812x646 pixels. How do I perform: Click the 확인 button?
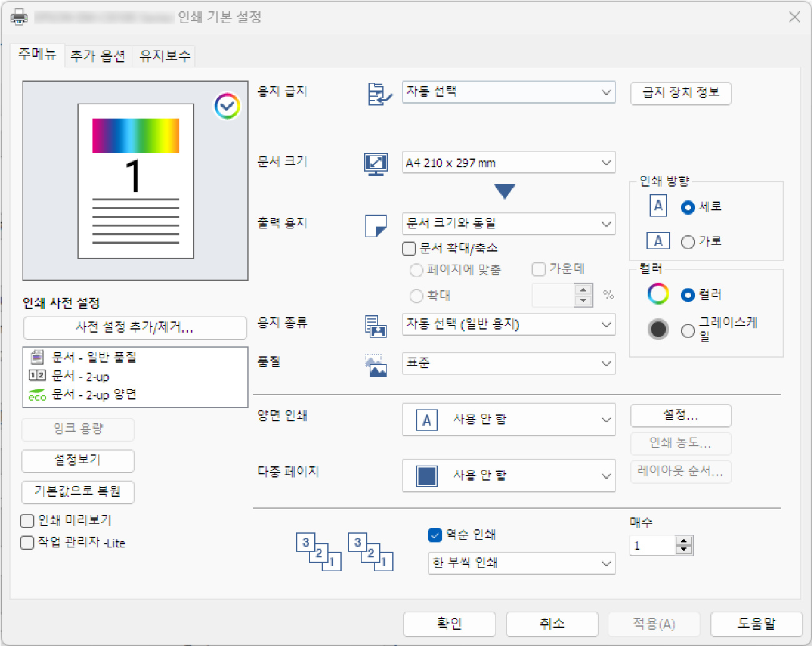coord(449,624)
